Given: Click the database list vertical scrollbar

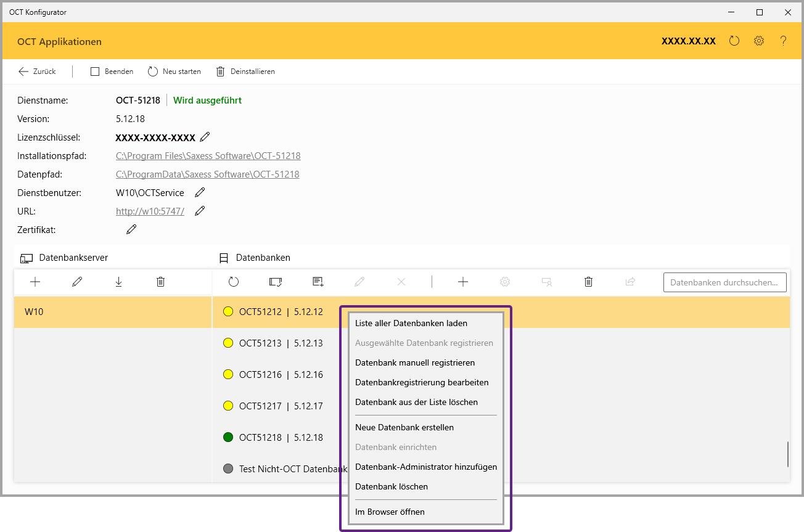Looking at the screenshot, I should pyautogui.click(x=788, y=454).
